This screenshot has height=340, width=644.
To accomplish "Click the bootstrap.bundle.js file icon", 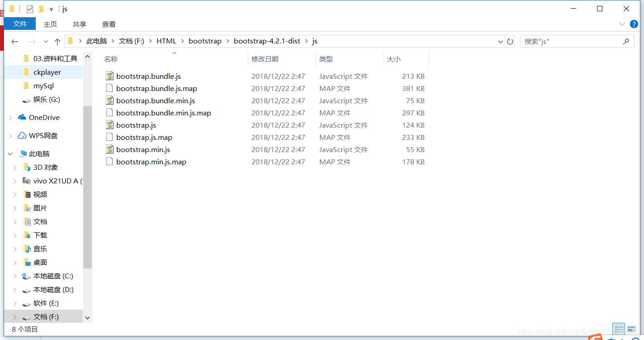I will (109, 76).
